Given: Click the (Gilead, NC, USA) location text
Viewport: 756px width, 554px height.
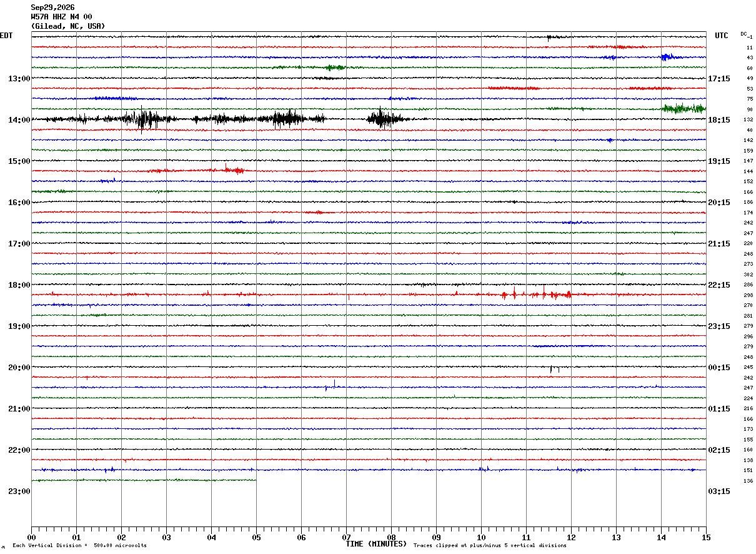Looking at the screenshot, I should (68, 26).
